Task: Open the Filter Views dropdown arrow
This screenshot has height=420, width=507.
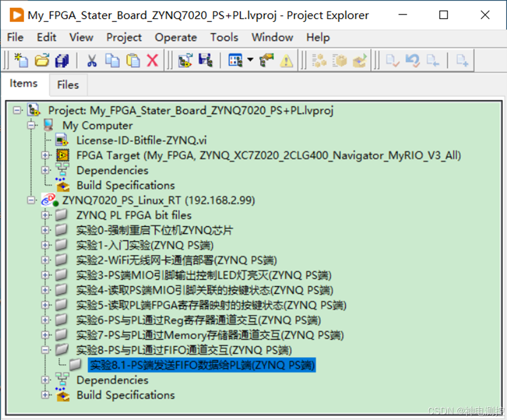Action: click(x=250, y=60)
